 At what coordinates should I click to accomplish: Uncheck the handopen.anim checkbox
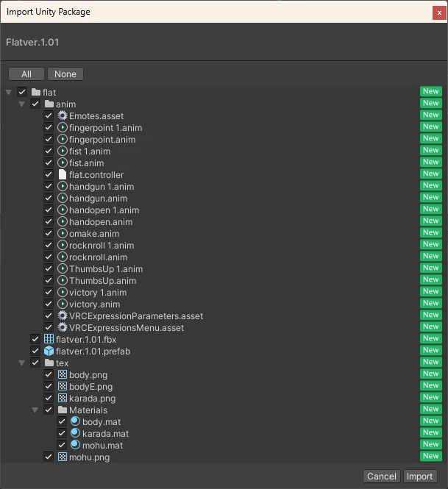pyautogui.click(x=49, y=222)
